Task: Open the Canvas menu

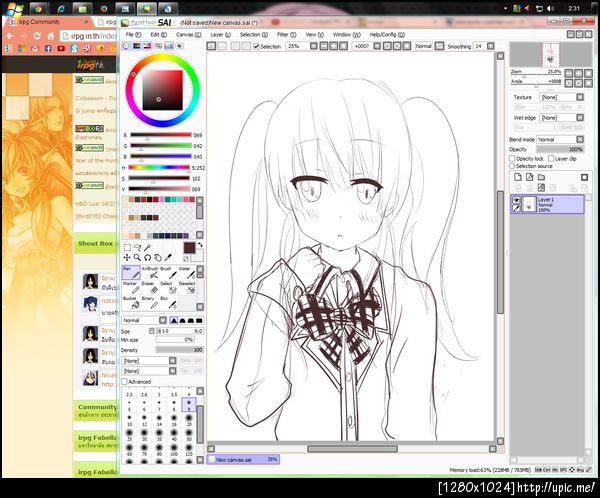Action: (188, 34)
